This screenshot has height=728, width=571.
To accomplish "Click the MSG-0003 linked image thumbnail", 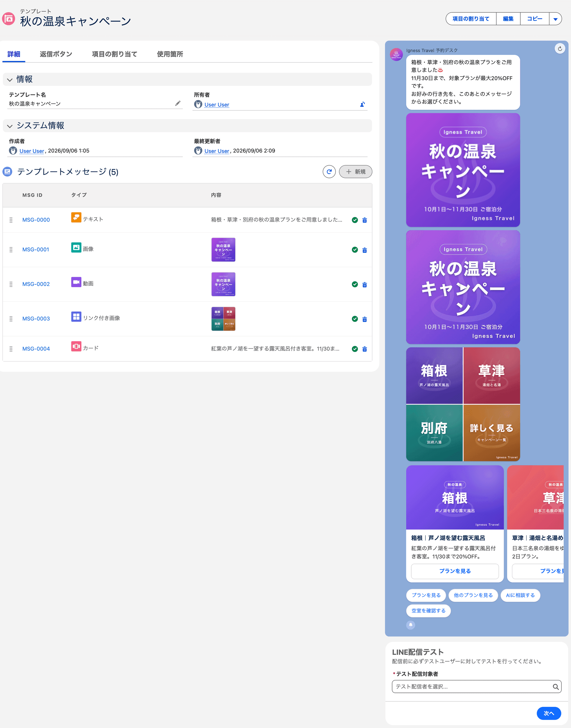I will pos(223,319).
